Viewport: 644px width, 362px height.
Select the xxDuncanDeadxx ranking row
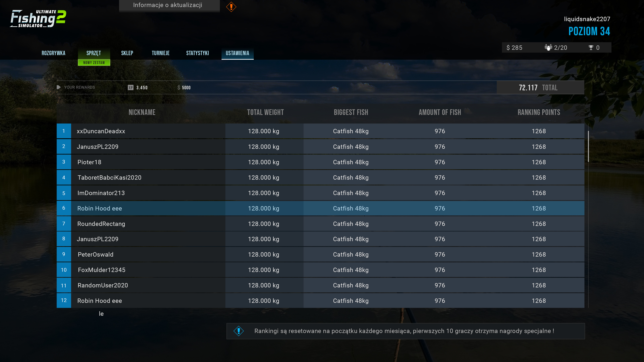coord(320,131)
